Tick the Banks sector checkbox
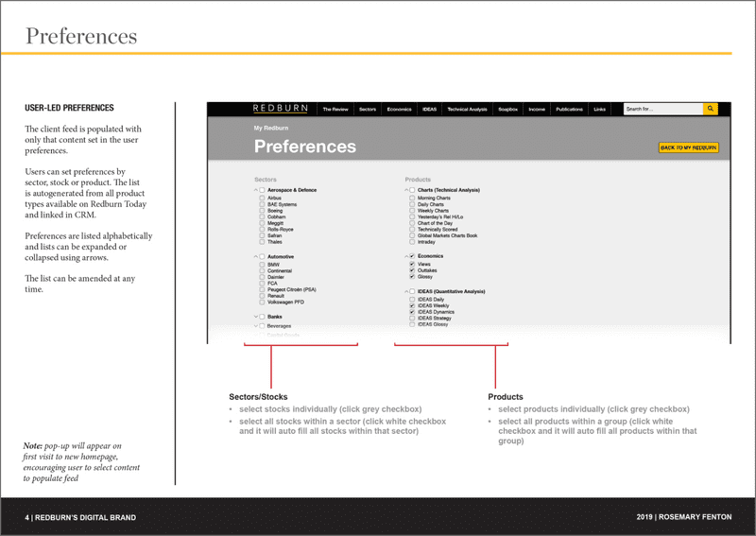The image size is (756, 536). coord(263,317)
